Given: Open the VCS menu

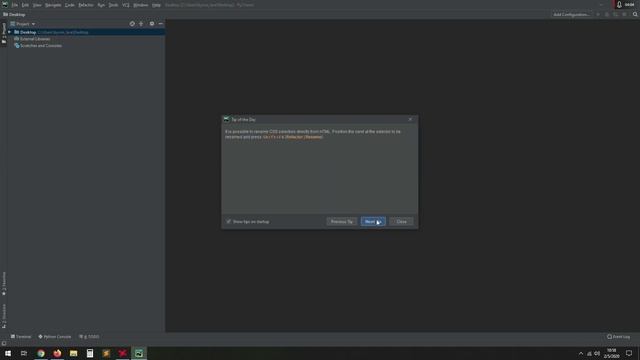Looking at the screenshot, I should [126, 5].
